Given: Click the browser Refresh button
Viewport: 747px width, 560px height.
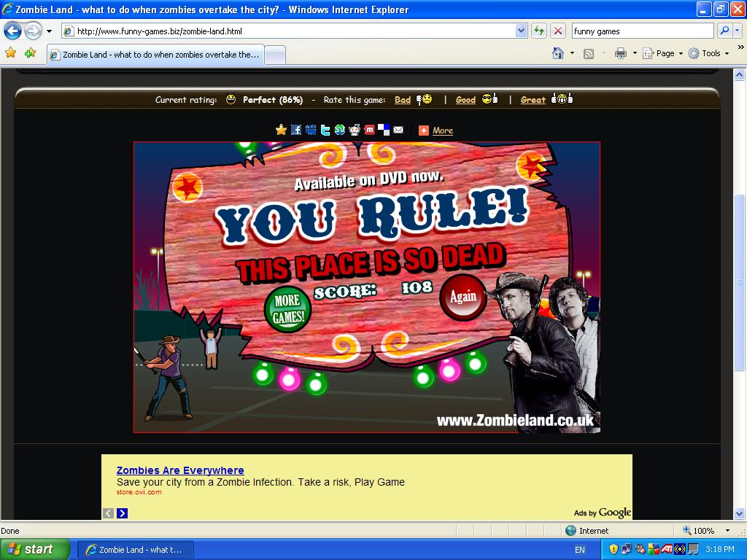Looking at the screenshot, I should pyautogui.click(x=539, y=31).
